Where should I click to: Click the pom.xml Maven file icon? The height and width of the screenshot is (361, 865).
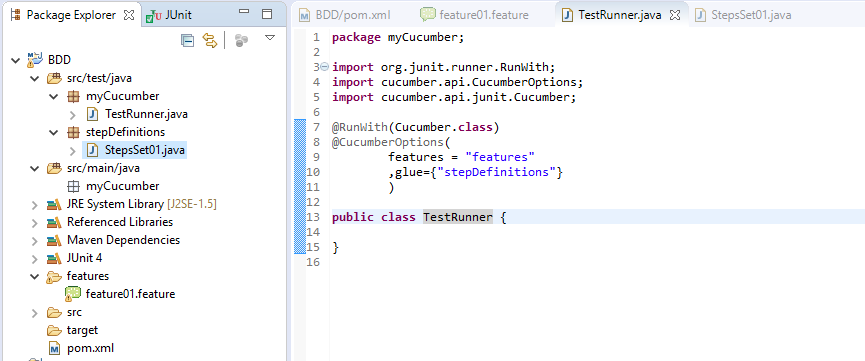click(54, 348)
